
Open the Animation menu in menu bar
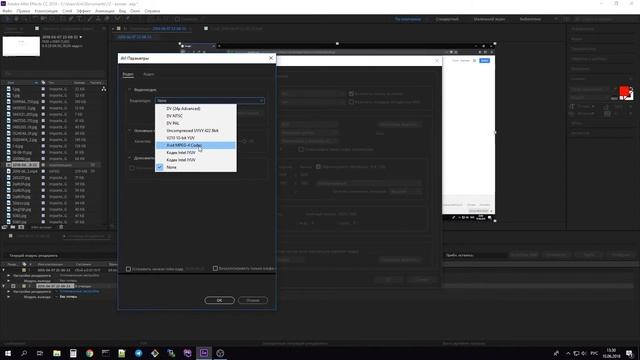point(105,11)
